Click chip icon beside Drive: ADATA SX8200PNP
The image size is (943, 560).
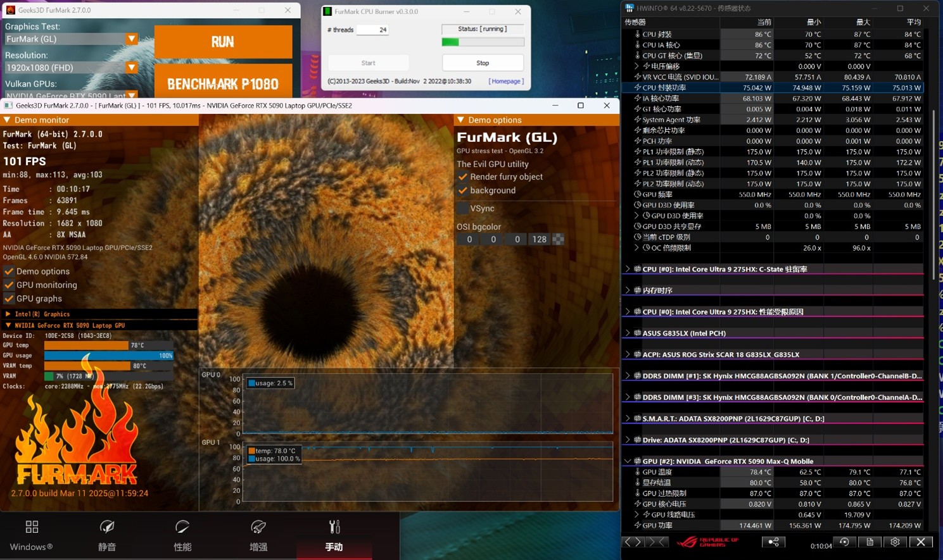point(637,440)
